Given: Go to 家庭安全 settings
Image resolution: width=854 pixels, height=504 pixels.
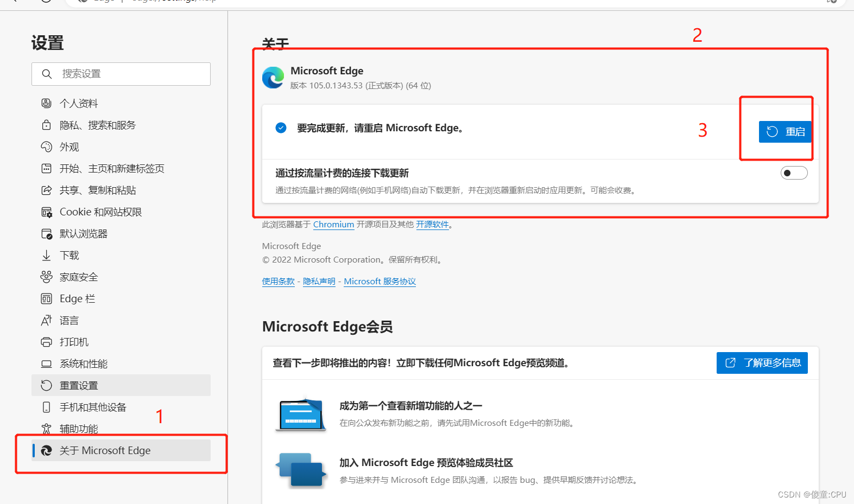Looking at the screenshot, I should click(121, 277).
